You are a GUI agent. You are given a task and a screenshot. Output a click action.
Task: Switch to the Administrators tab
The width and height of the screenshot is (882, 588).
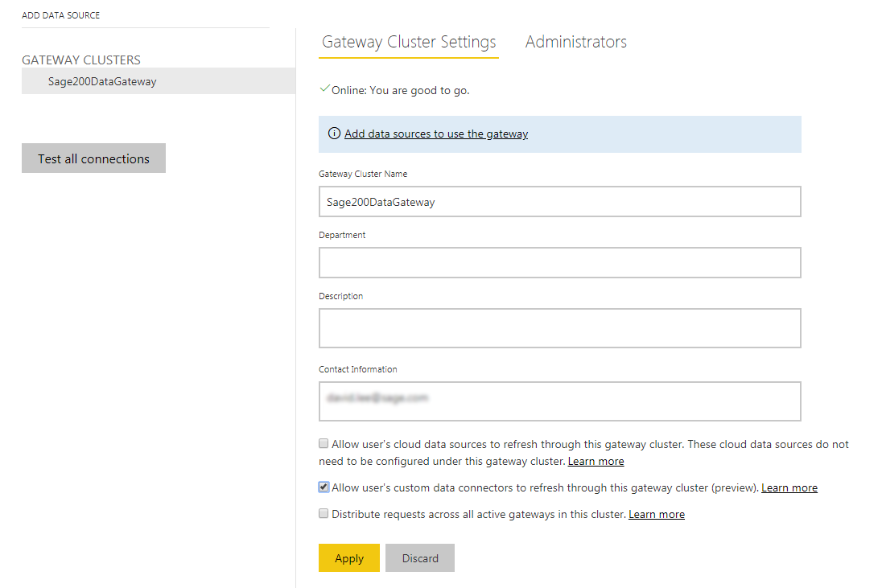pos(575,41)
